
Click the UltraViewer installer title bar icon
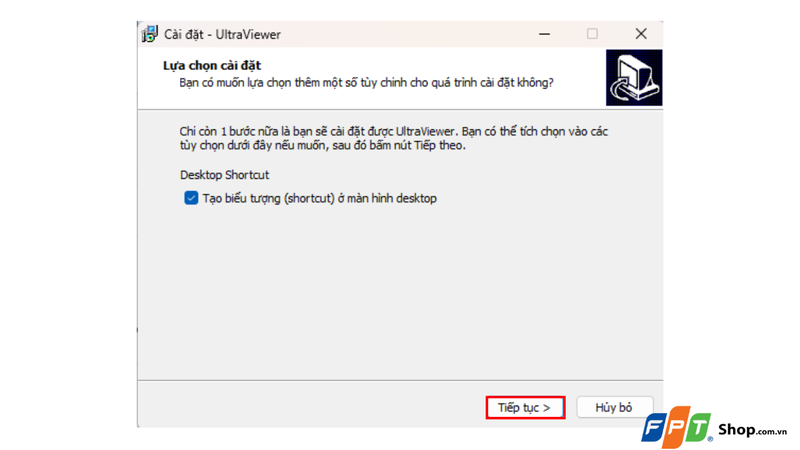coord(150,34)
